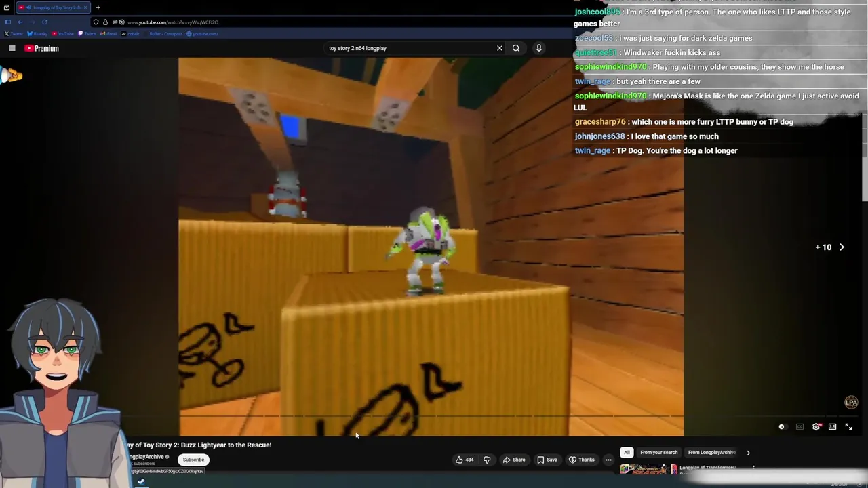The width and height of the screenshot is (868, 488).
Task: Open the browser tab overview icon
Action: 7,7
